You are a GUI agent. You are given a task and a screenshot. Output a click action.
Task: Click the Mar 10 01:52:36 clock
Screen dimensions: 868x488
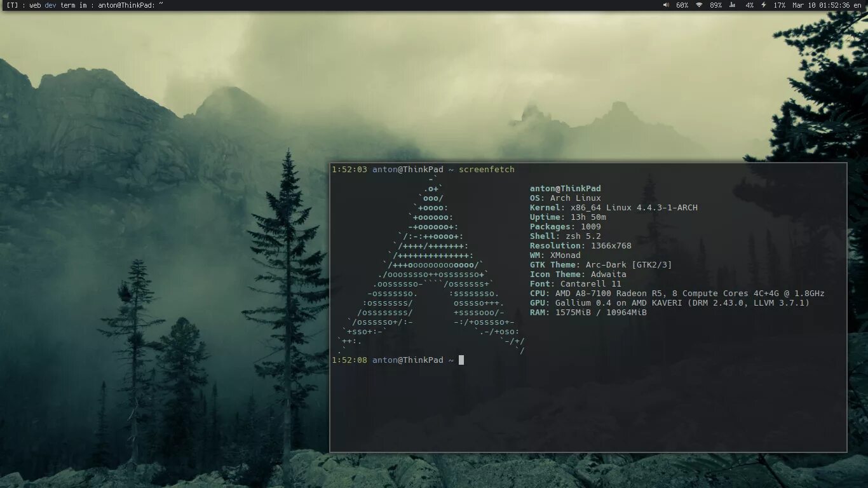click(x=821, y=4)
